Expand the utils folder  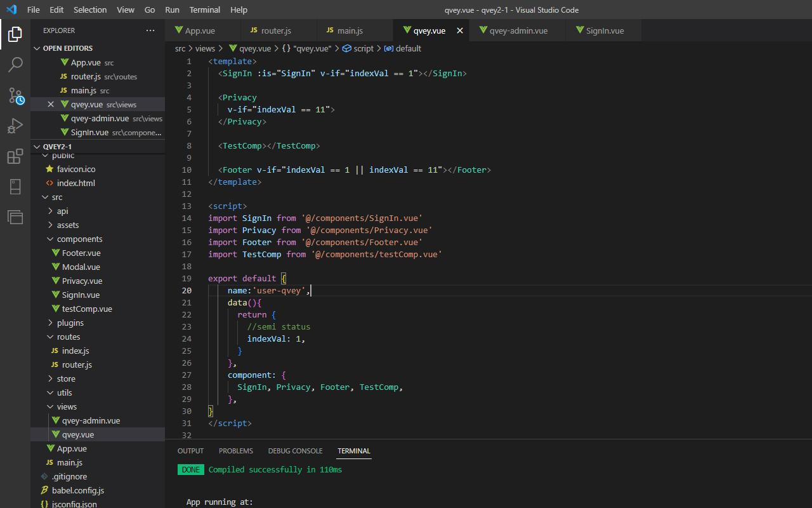[x=98, y=392]
